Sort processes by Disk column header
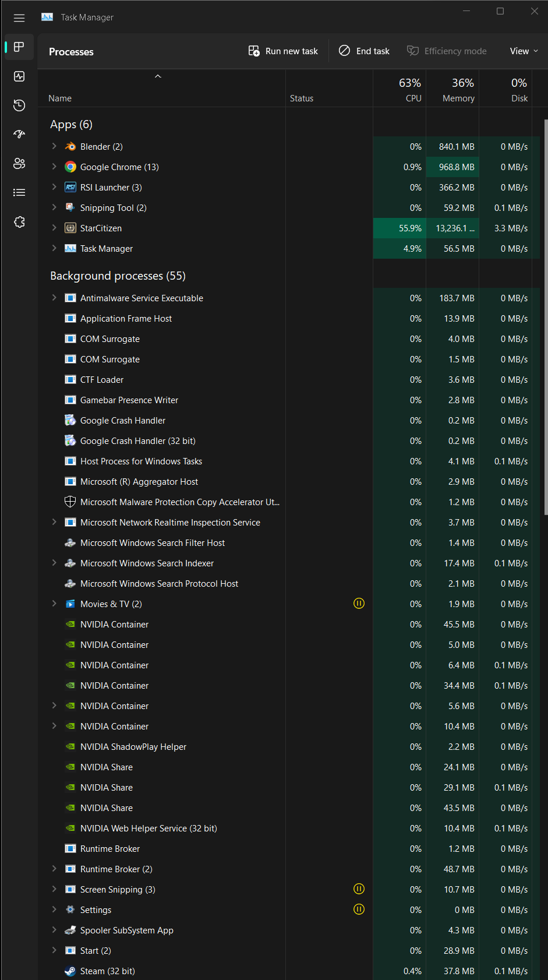 point(505,89)
